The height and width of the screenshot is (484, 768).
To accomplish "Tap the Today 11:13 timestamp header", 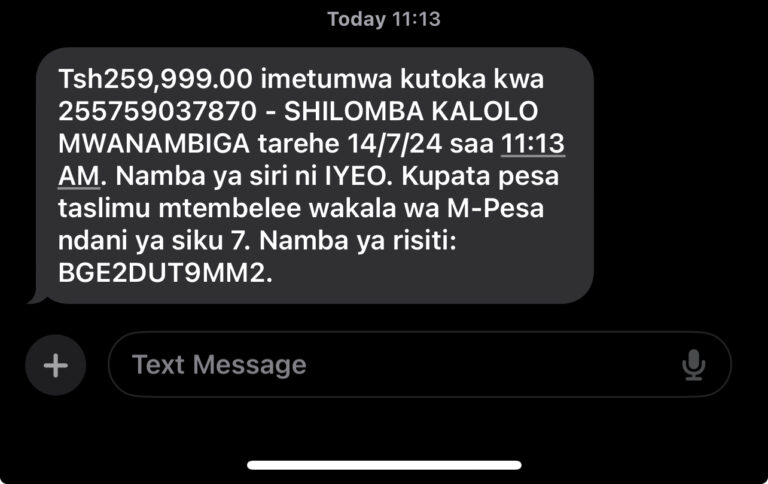I will pos(384,19).
